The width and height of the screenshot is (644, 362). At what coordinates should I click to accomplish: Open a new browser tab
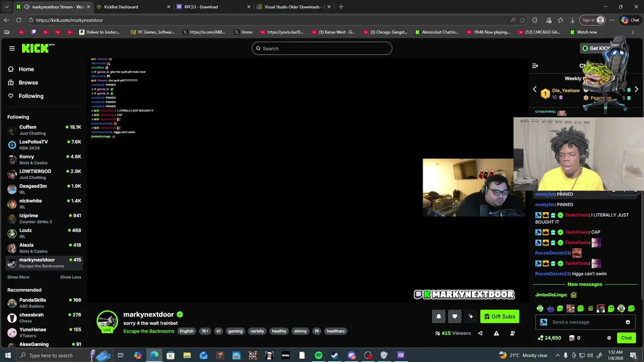pos(341,7)
